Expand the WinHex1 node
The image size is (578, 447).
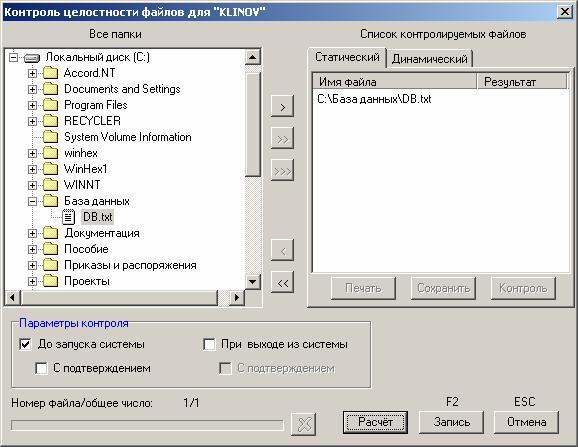tap(32, 169)
